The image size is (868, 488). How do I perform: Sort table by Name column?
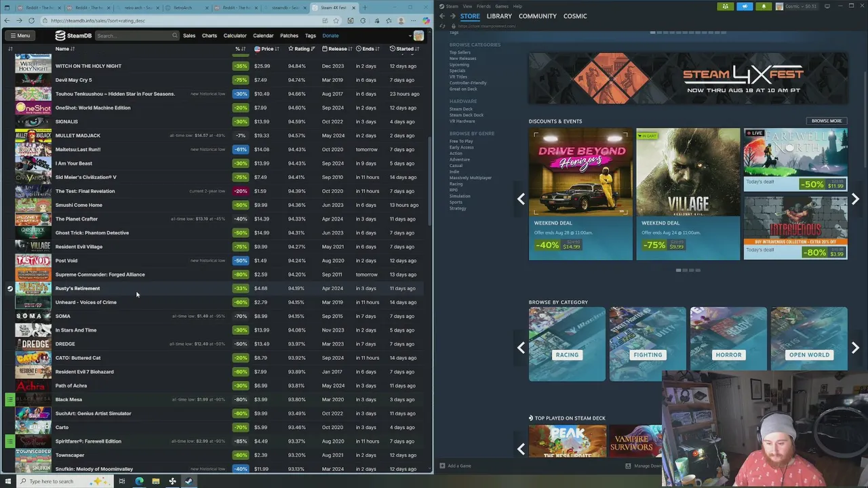click(65, 49)
